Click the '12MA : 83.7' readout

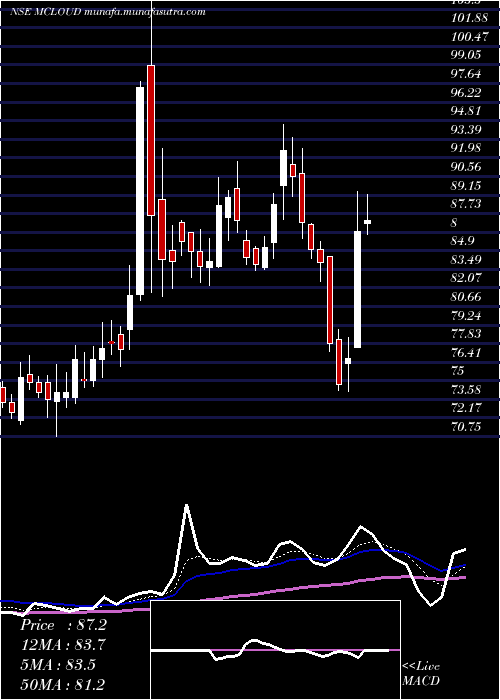tap(64, 645)
